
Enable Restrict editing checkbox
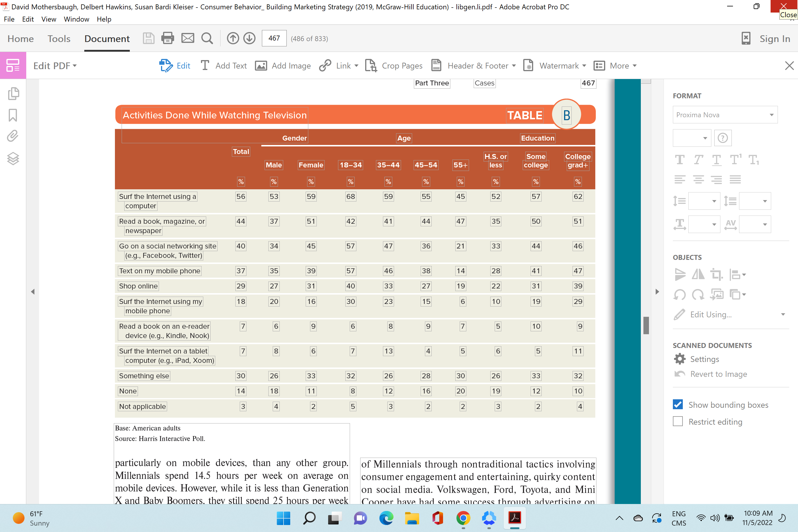(x=678, y=421)
